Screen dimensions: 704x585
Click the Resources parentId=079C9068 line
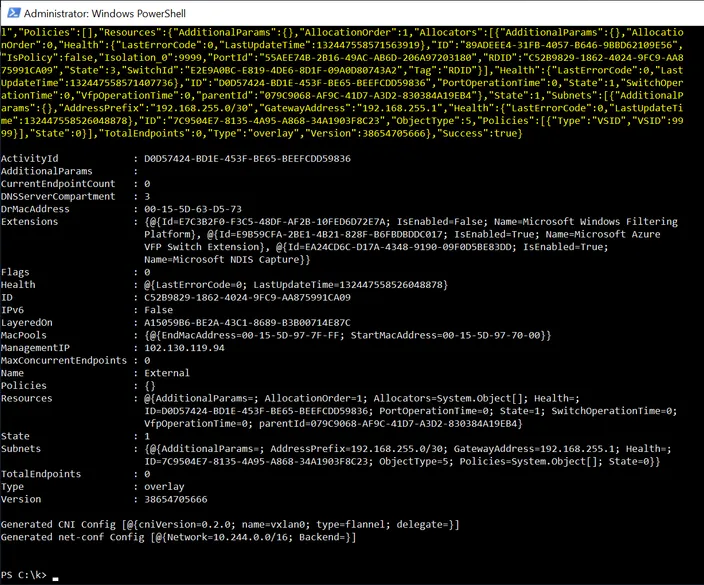click(x=333, y=423)
